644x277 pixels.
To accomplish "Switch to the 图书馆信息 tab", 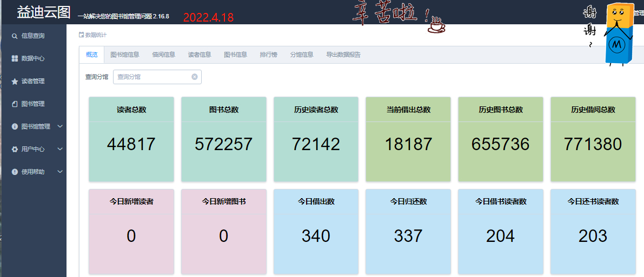I will point(125,55).
